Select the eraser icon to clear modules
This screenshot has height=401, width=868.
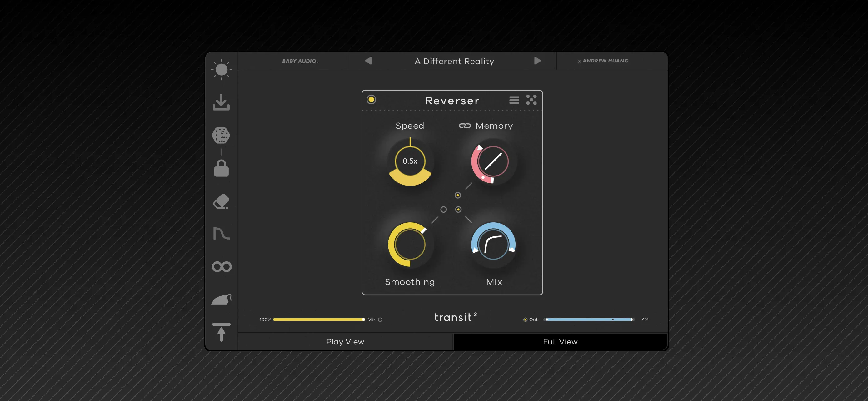pyautogui.click(x=222, y=201)
